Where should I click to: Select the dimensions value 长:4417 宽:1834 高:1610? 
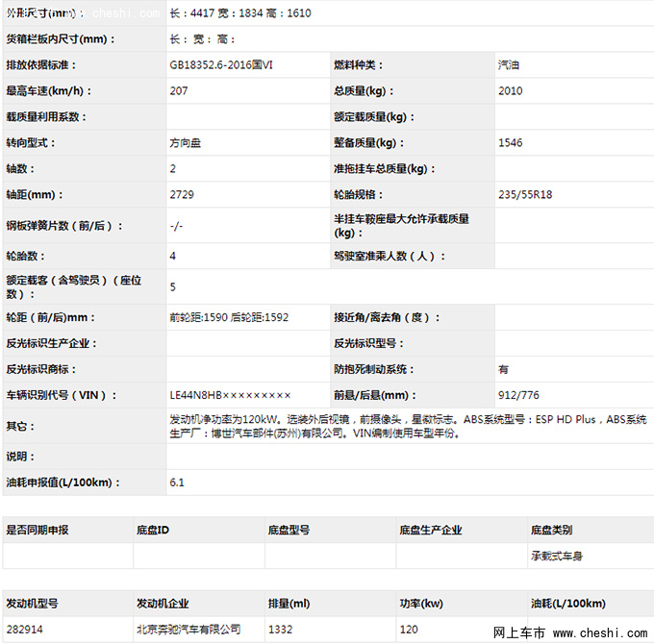pyautogui.click(x=240, y=13)
